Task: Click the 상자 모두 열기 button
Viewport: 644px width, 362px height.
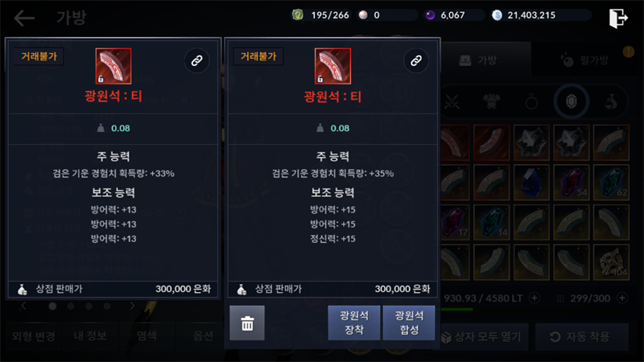Action: pos(481,337)
